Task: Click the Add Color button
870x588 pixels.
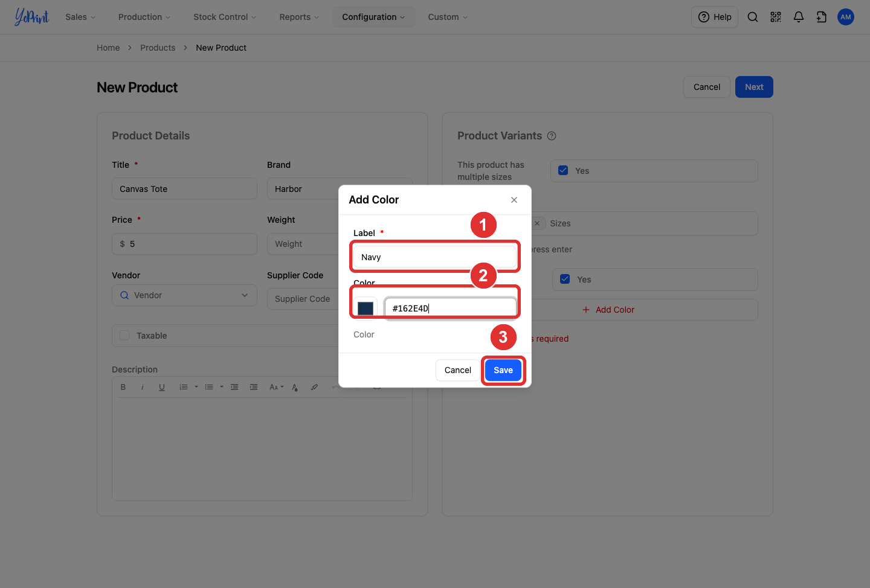Action: [608, 310]
